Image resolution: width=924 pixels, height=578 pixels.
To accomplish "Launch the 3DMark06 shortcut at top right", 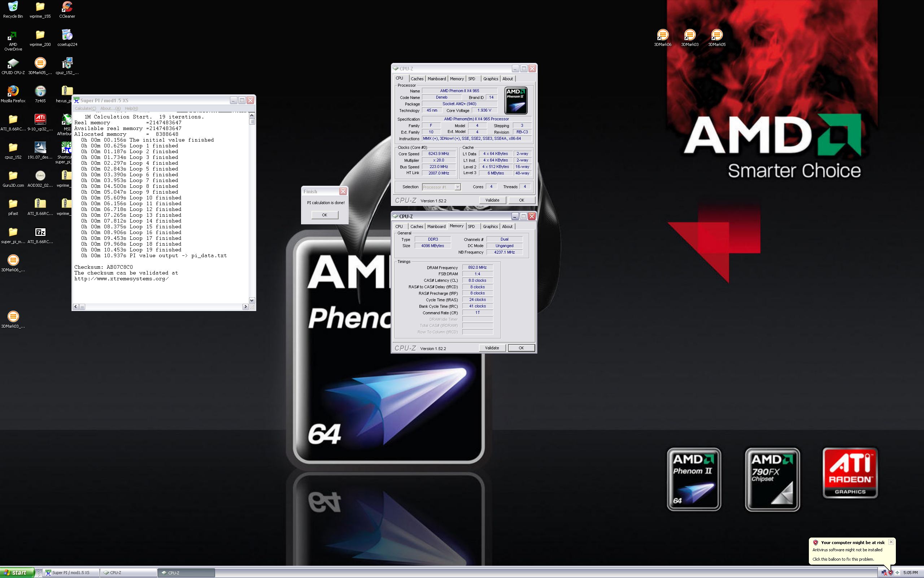I will click(662, 38).
